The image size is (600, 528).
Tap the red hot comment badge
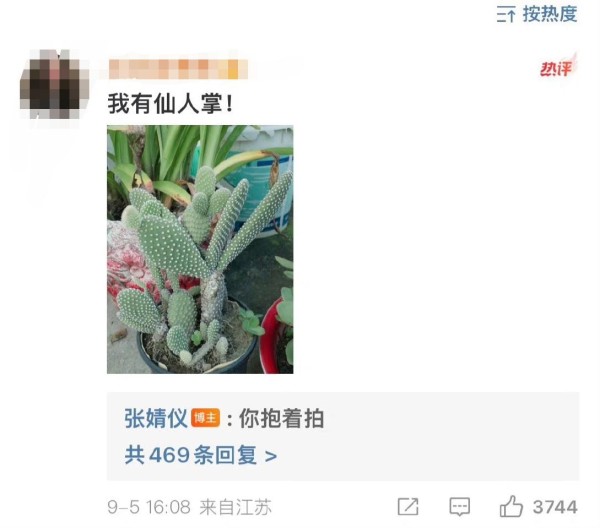(x=558, y=67)
